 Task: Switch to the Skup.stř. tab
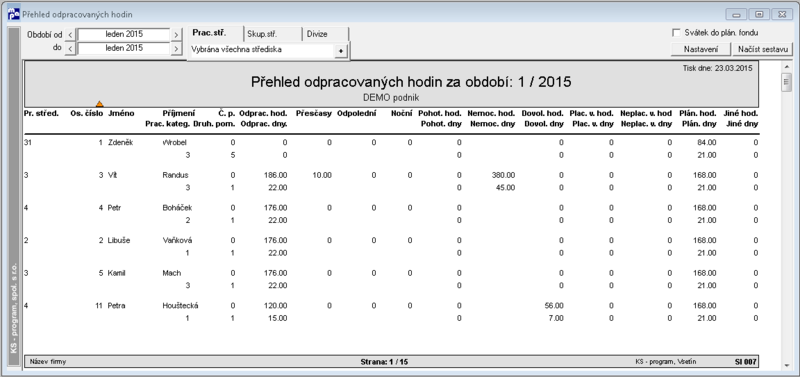273,34
